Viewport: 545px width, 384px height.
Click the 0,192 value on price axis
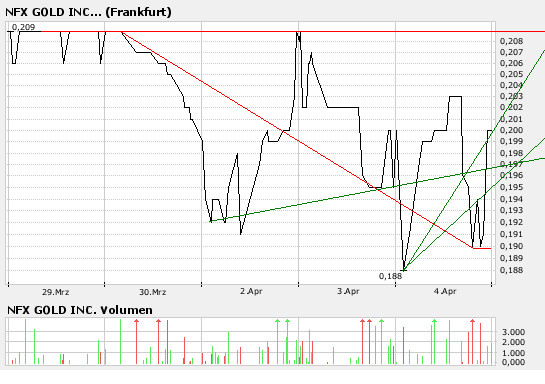point(511,222)
